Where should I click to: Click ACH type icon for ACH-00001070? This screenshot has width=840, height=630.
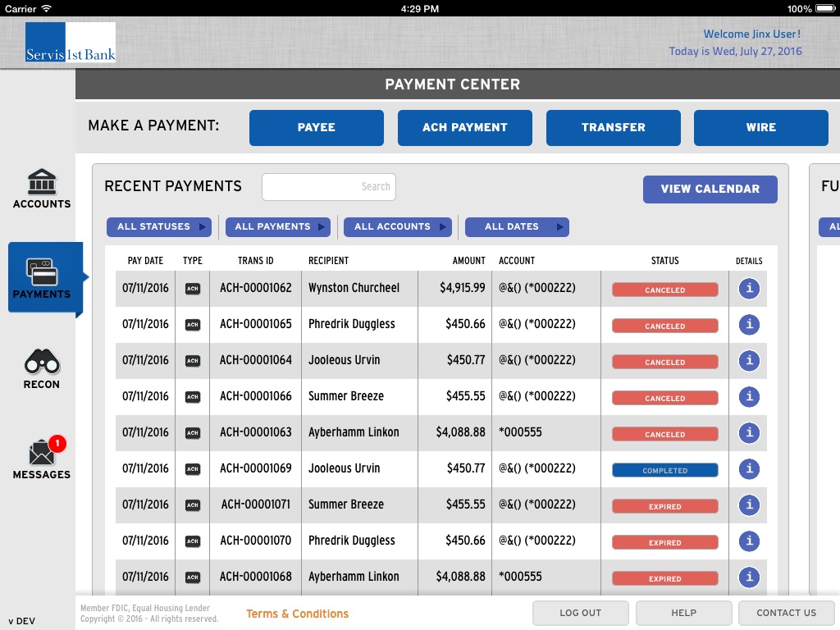pos(192,541)
